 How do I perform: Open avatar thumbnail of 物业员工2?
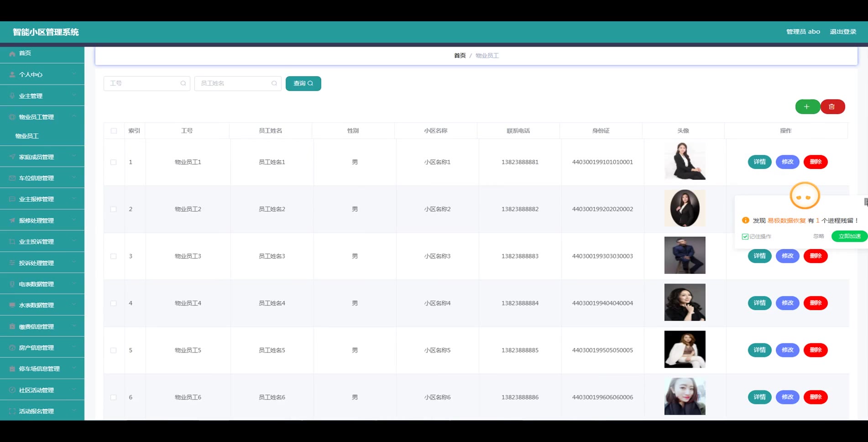(685, 208)
